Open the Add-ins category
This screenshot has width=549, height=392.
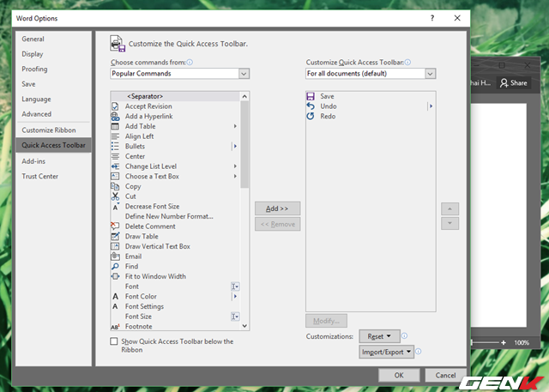53,161
